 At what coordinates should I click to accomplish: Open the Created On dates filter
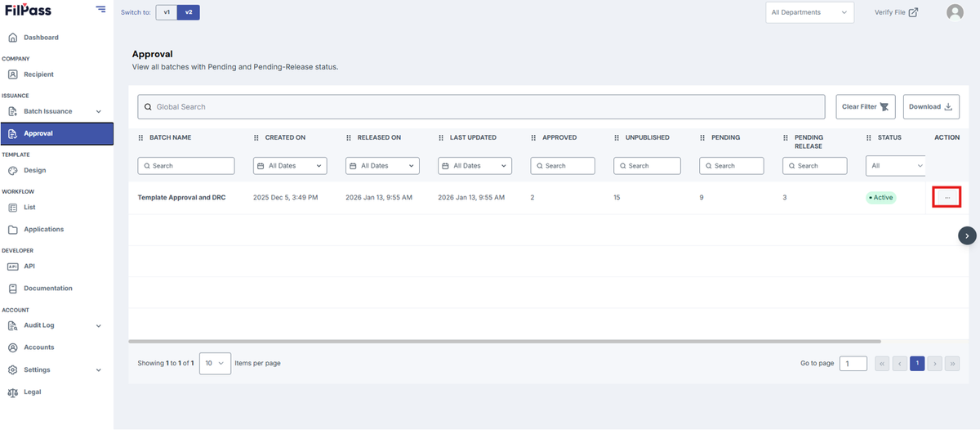290,166
